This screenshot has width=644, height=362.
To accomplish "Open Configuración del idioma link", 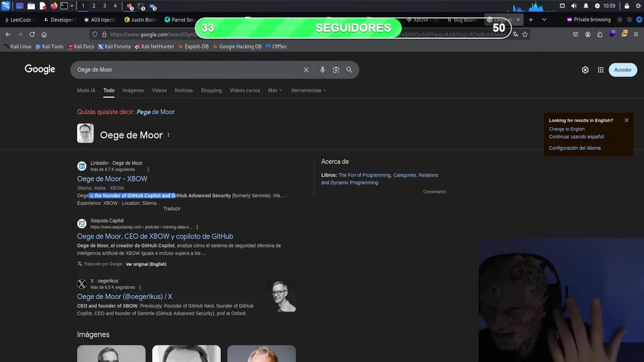I will point(575,148).
